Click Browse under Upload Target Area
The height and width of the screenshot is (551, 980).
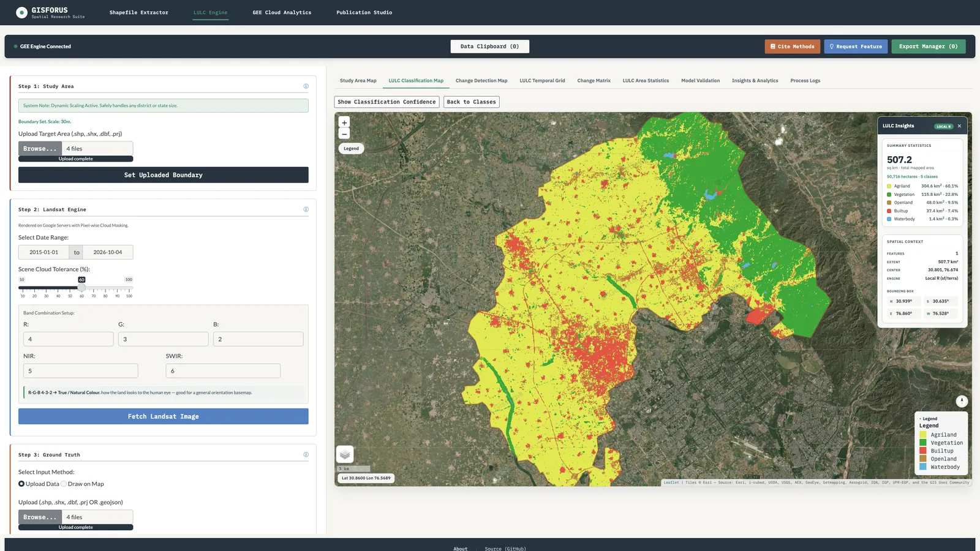point(40,149)
